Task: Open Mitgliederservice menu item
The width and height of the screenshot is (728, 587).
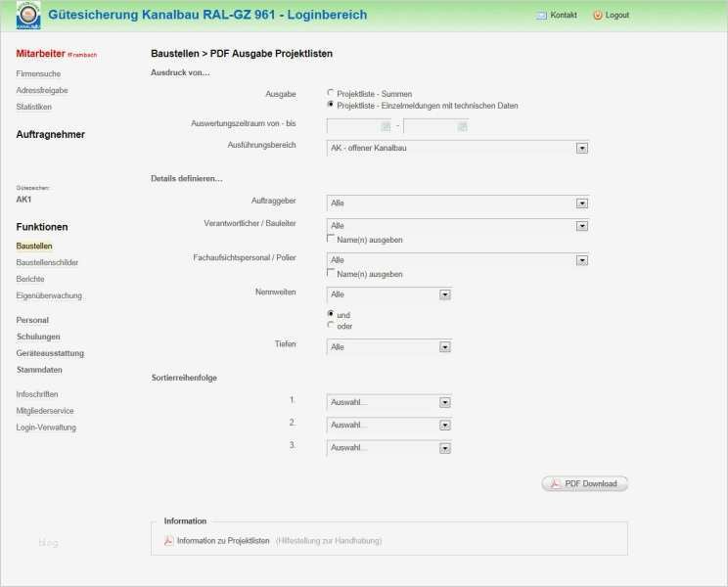Action: [x=45, y=411]
